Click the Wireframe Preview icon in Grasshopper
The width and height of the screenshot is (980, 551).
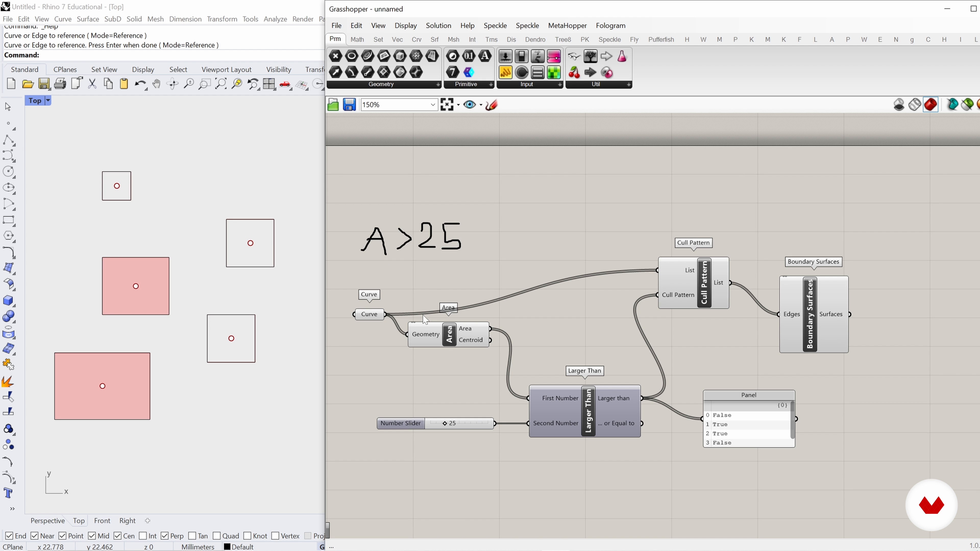[915, 105]
